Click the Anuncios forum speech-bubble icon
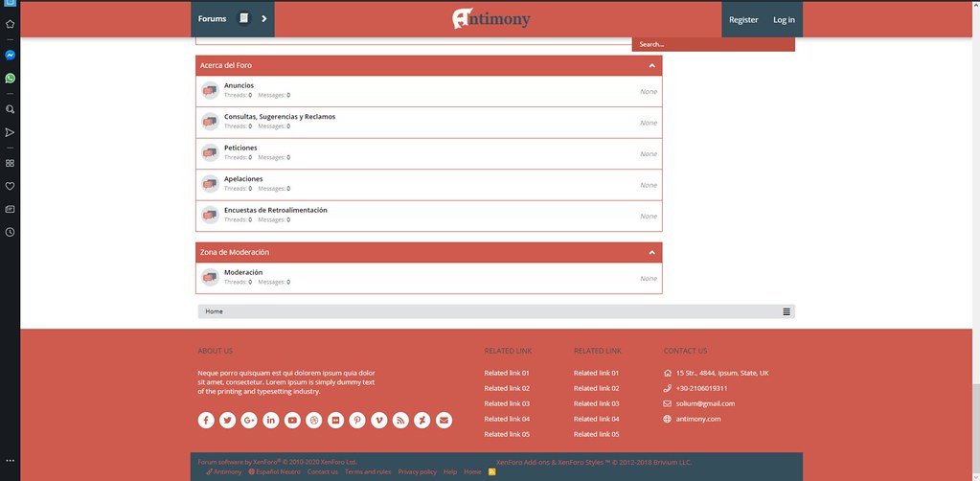 pyautogui.click(x=210, y=91)
